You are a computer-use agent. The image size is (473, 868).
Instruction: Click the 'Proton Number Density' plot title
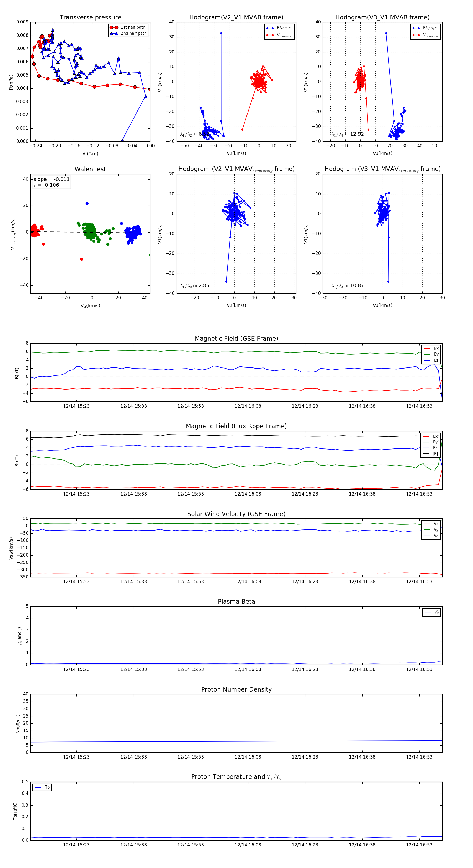click(x=236, y=689)
